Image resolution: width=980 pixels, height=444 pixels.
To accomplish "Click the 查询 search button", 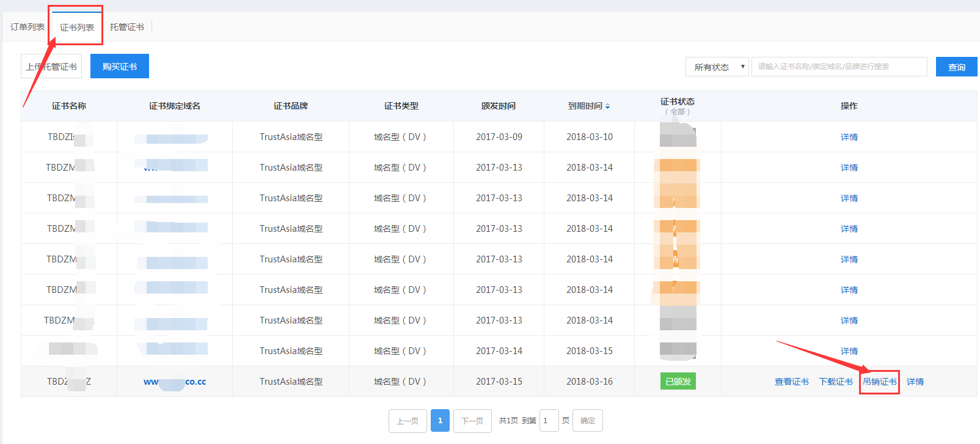I will click(956, 67).
